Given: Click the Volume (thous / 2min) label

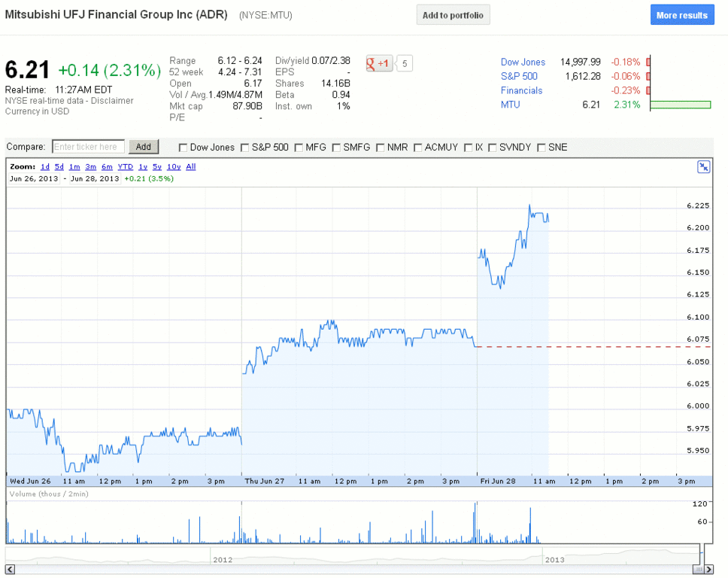Looking at the screenshot, I should [x=49, y=494].
